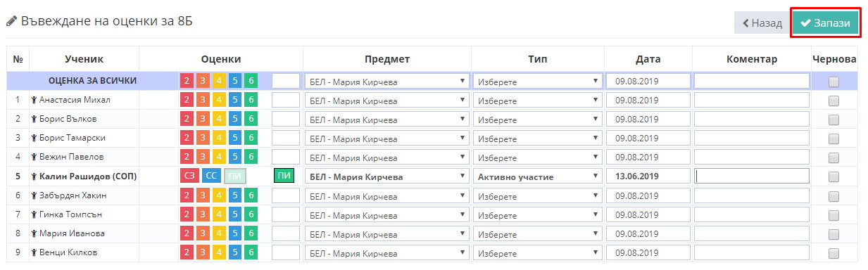The image size is (868, 270).
Task: Click the СЗ badge for Калин Рашидов
Action: tap(189, 176)
